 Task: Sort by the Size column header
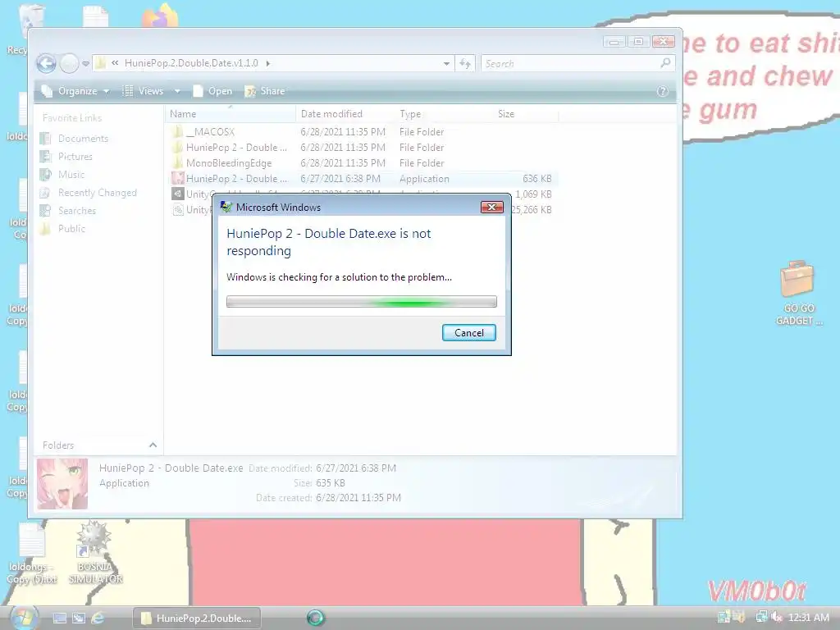click(x=526, y=113)
